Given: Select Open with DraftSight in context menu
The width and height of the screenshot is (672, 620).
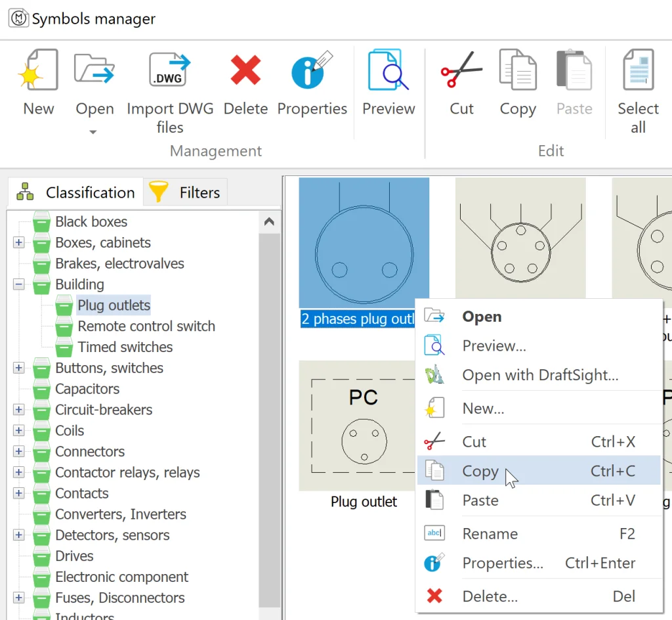Looking at the screenshot, I should pyautogui.click(x=539, y=375).
